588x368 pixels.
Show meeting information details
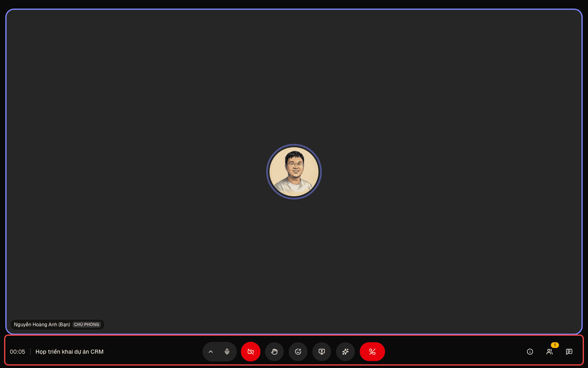[x=530, y=352]
